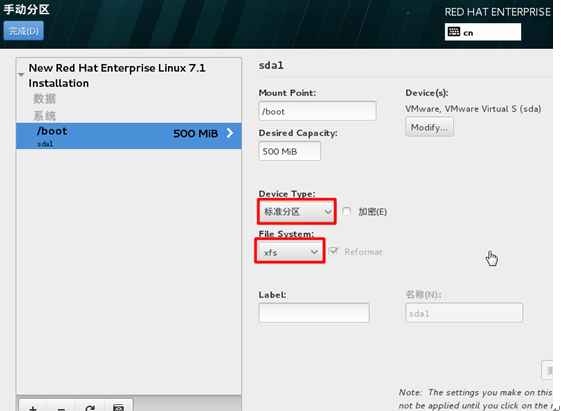This screenshot has width=561, height=411.
Task: Toggle the Reformat checkbox
Action: (333, 251)
